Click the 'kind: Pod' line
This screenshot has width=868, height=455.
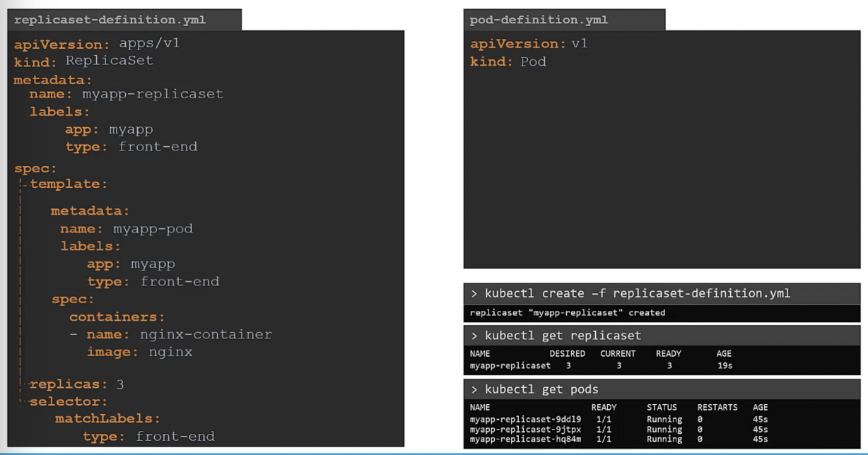pyautogui.click(x=509, y=61)
